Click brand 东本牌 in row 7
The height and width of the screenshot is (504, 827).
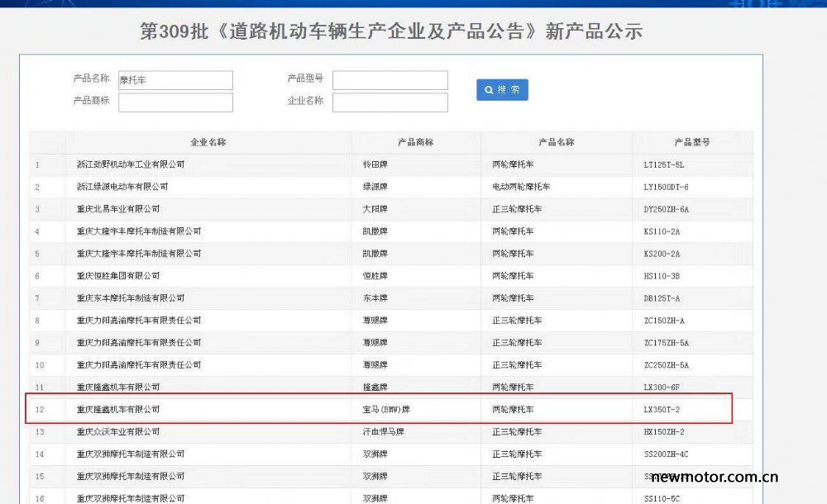point(375,298)
